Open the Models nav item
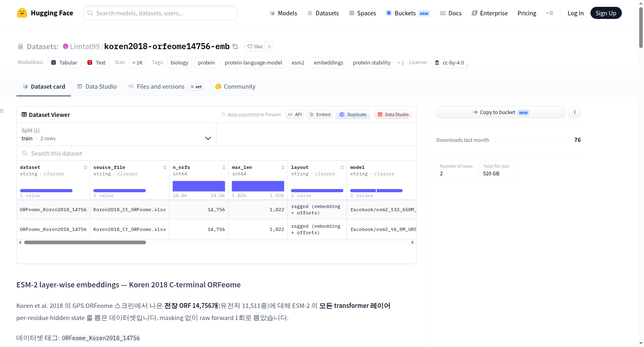 pyautogui.click(x=283, y=13)
